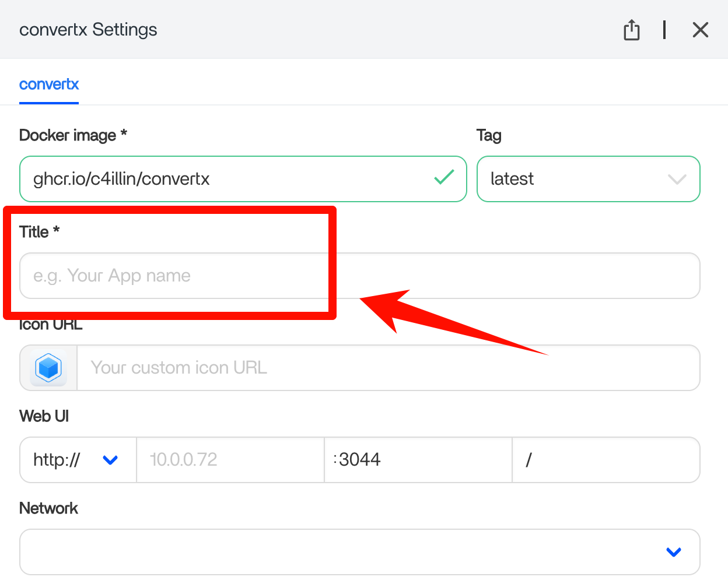Viewport: 728px width, 584px height.
Task: Click the 'Network' section label
Action: [48, 508]
